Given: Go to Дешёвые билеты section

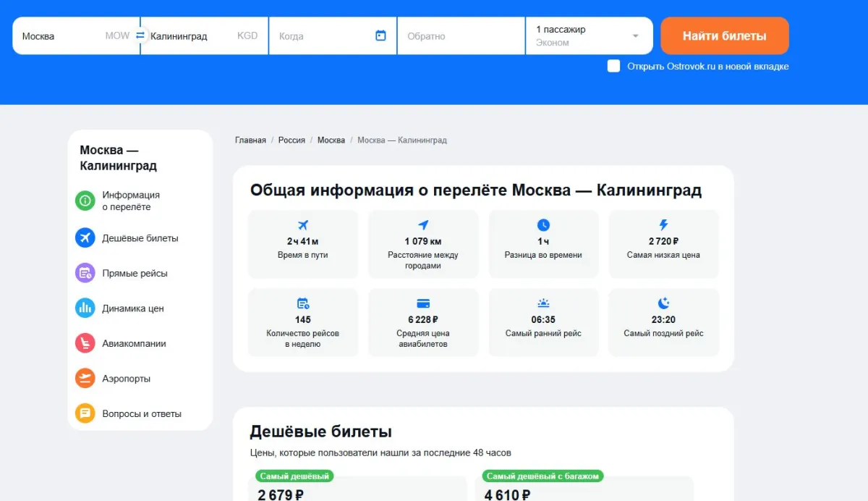Looking at the screenshot, I should [x=140, y=237].
